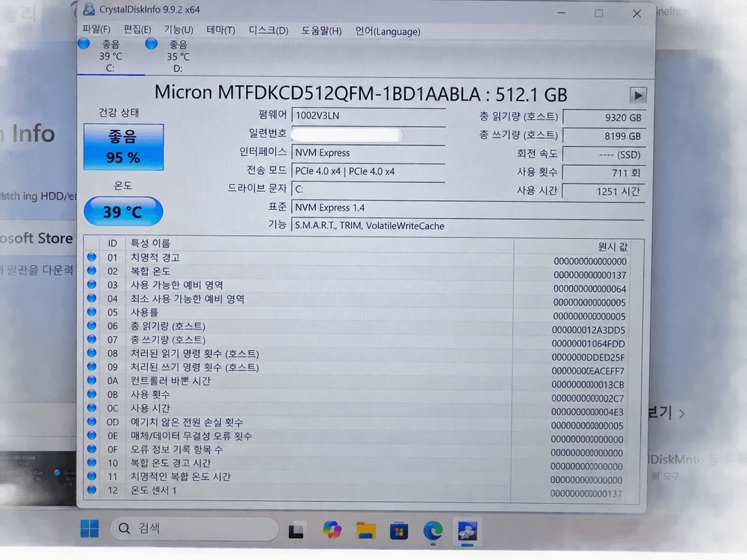The width and height of the screenshot is (747, 560).
Task: Click the rotation rate value ---- (SSD)
Action: click(x=604, y=155)
